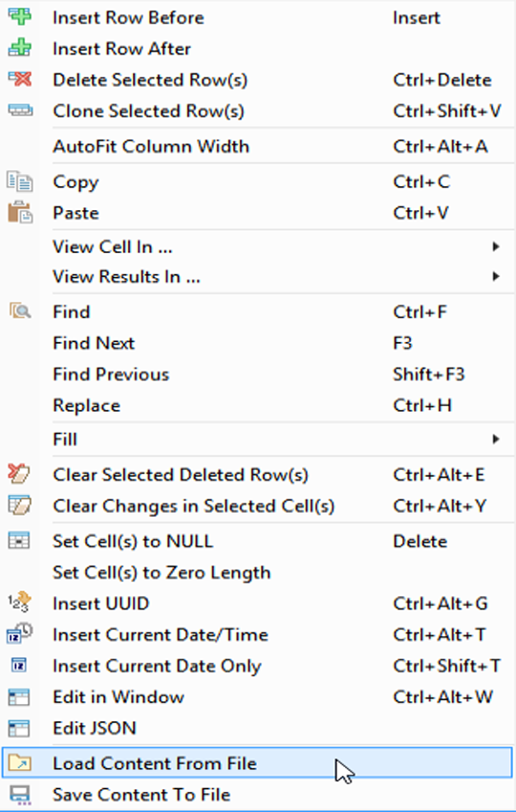Viewport: 516px width, 812px height.
Task: Select the Replace menu entry
Action: (258, 405)
